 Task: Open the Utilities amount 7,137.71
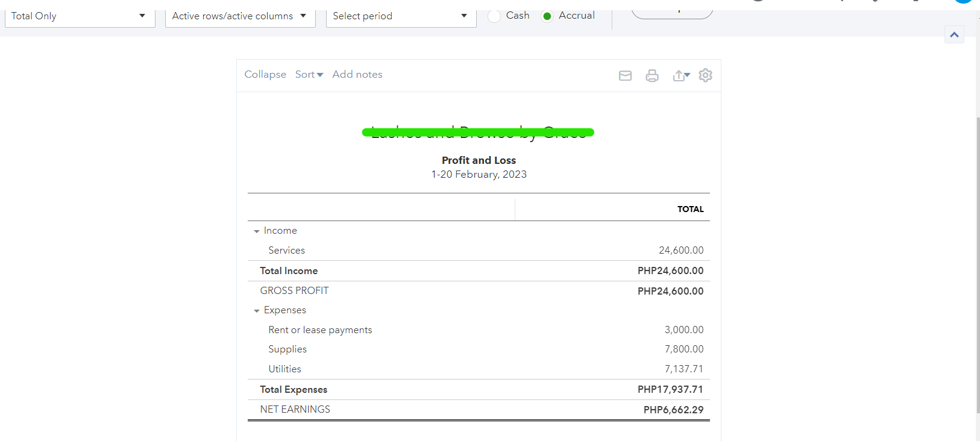click(x=683, y=369)
